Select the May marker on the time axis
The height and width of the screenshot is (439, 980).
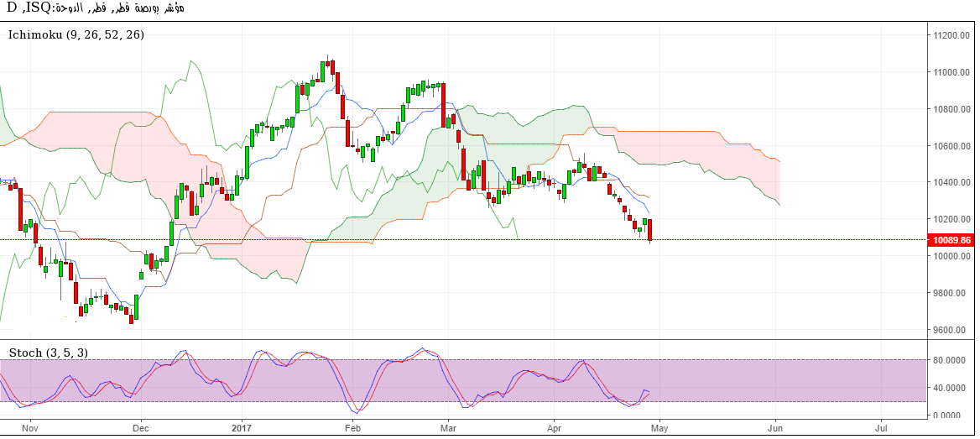(x=659, y=428)
